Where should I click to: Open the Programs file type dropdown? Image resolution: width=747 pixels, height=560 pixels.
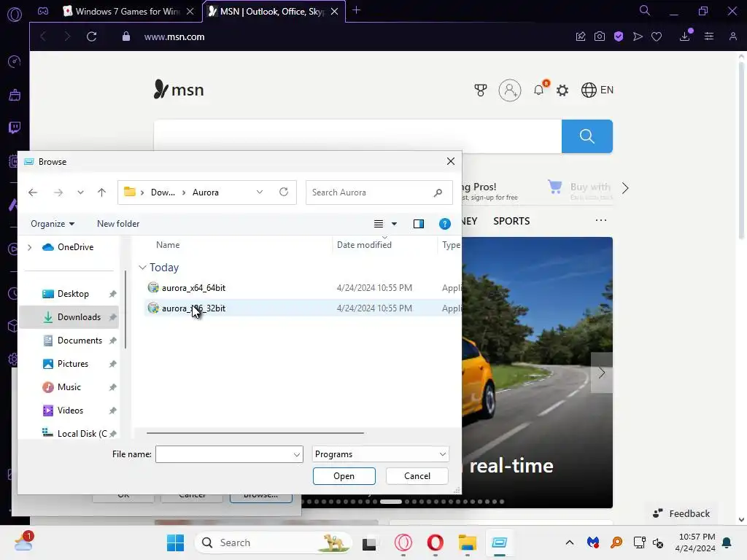(381, 454)
